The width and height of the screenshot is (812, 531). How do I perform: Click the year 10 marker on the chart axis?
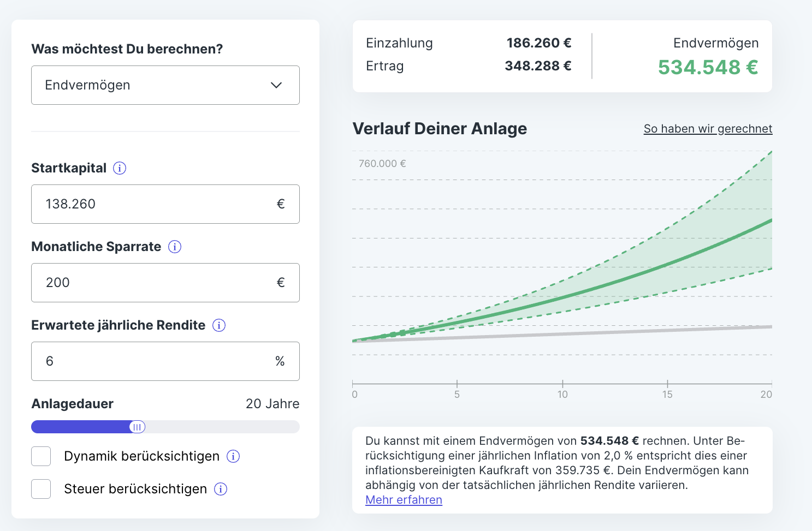coord(562,394)
